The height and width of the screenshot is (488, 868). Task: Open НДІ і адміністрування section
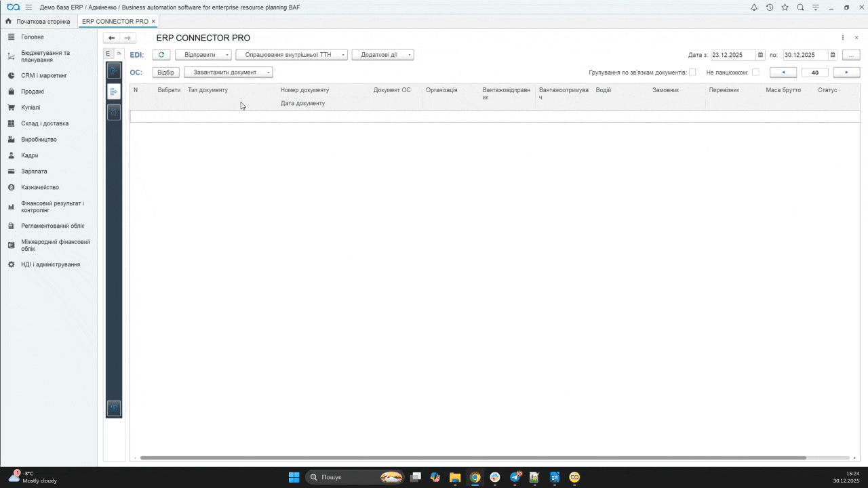(x=50, y=265)
